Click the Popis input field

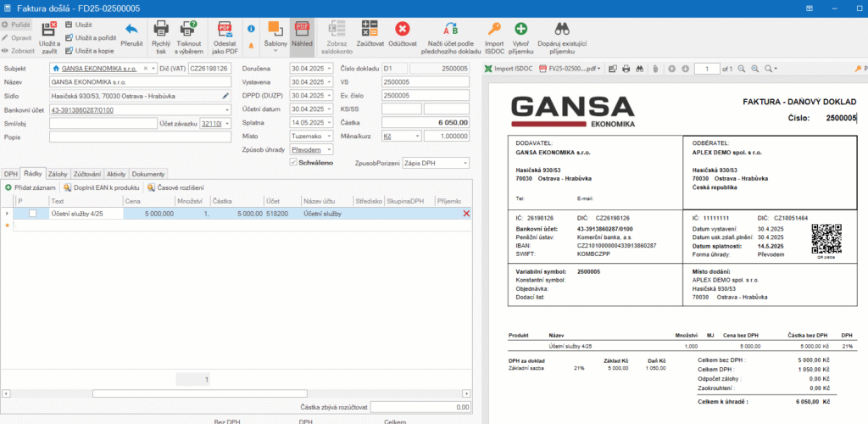(140, 137)
